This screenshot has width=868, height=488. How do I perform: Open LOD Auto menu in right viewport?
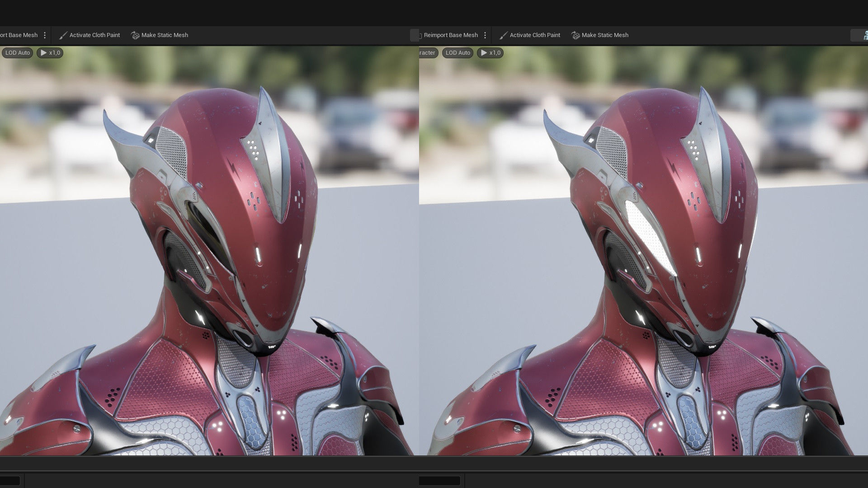point(458,53)
